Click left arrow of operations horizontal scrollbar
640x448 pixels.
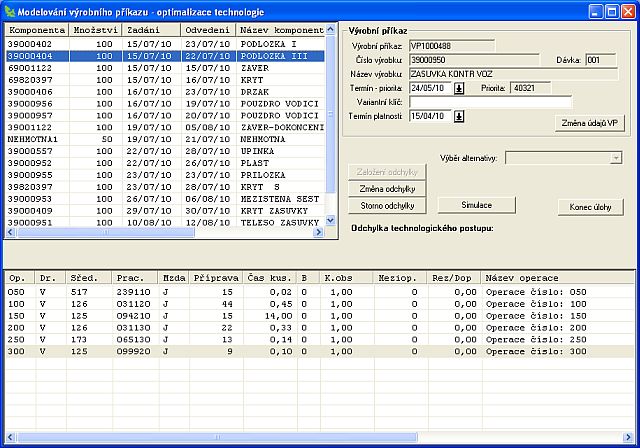(x=11, y=437)
